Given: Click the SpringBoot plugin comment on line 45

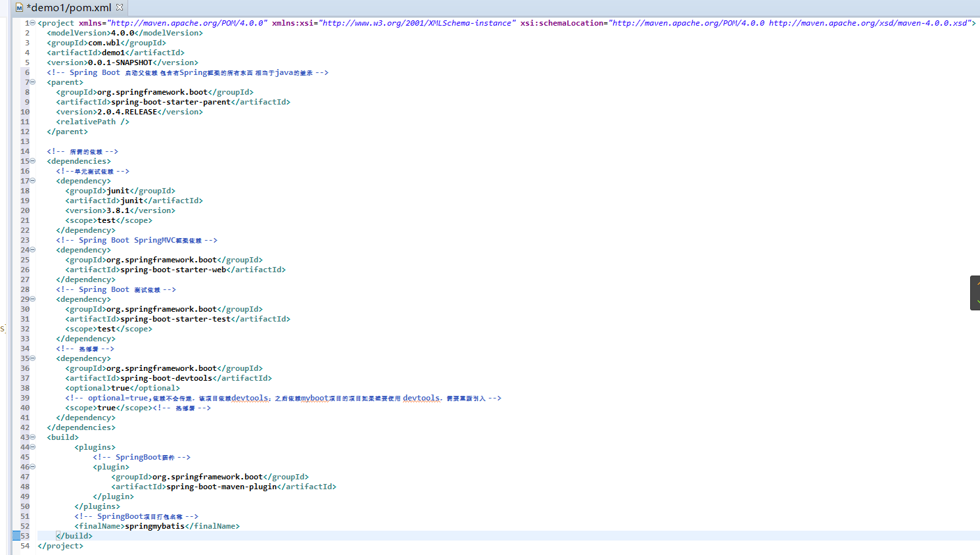Looking at the screenshot, I should [141, 457].
